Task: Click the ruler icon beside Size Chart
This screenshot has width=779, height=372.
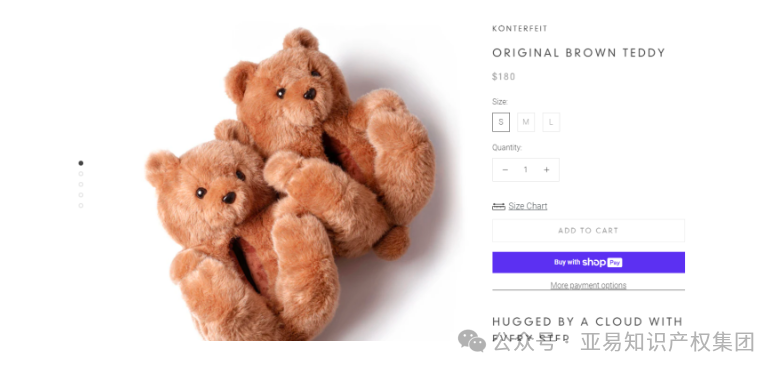Action: 498,206
